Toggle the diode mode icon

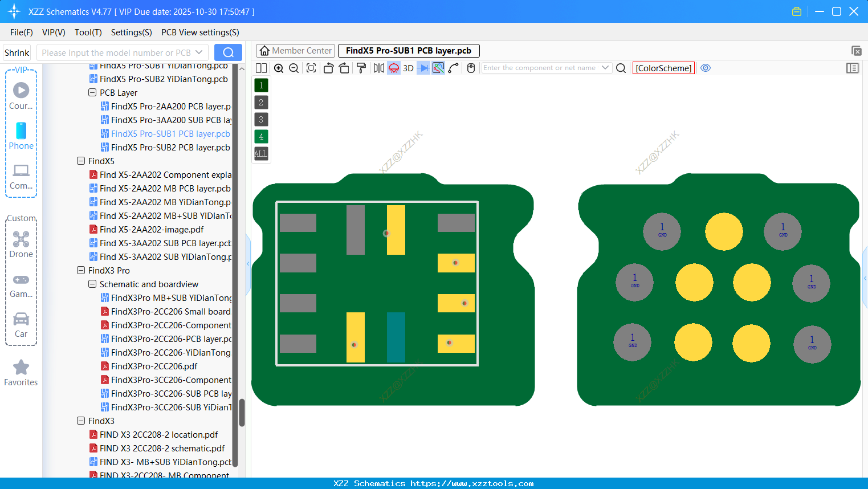(423, 68)
